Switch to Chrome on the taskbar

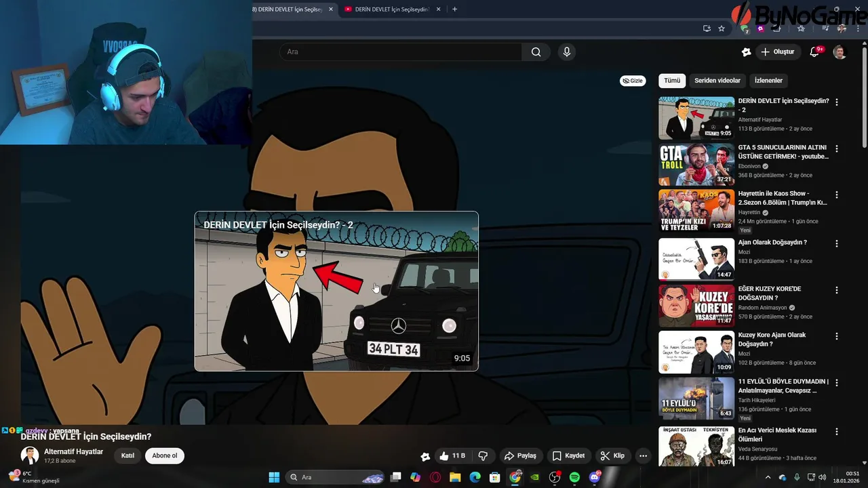pyautogui.click(x=515, y=477)
